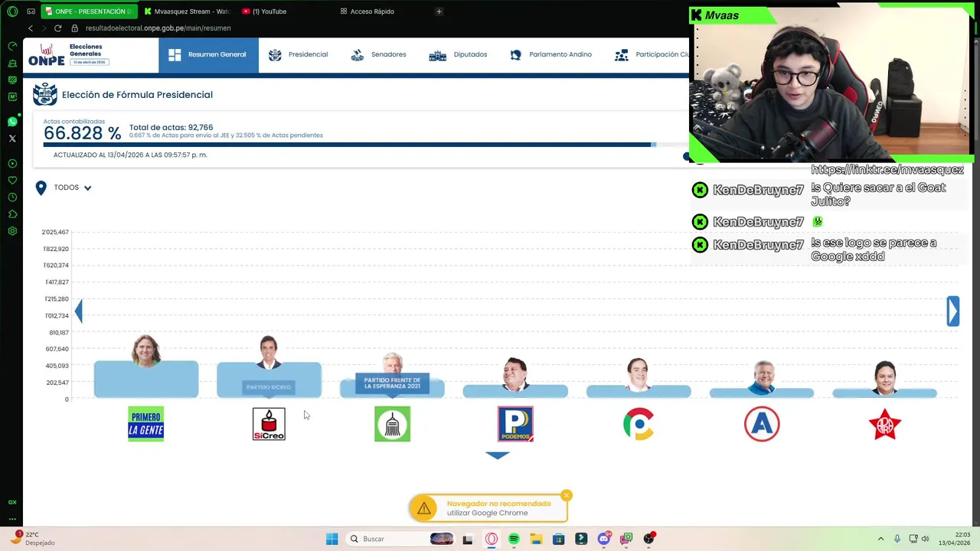Viewport: 980px width, 551px height.
Task: Click the Podemos party logo
Action: click(x=515, y=424)
